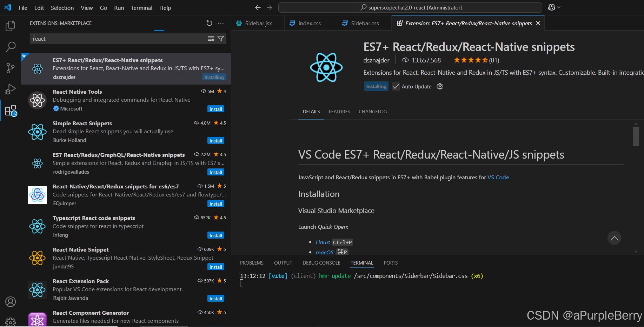Install React Extension Pack
Screen dimensions: 644x327
coord(215,299)
